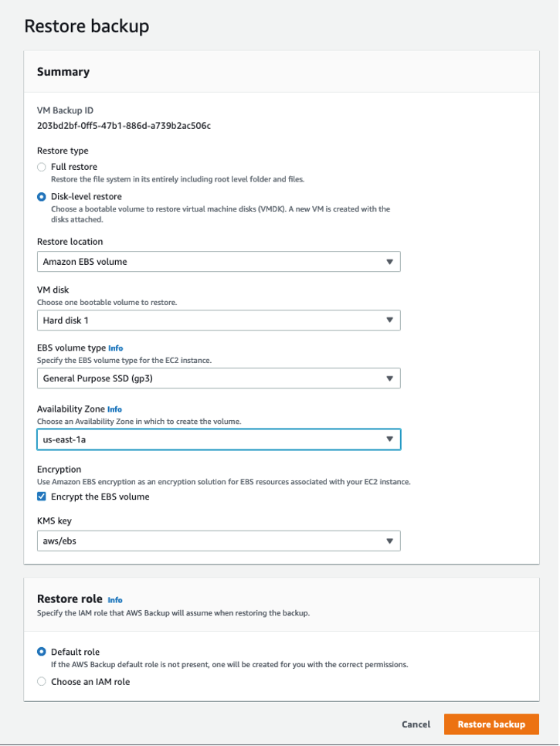Select the Choose an IAM role option
Viewport: 560px width, 746px height.
[x=42, y=681]
